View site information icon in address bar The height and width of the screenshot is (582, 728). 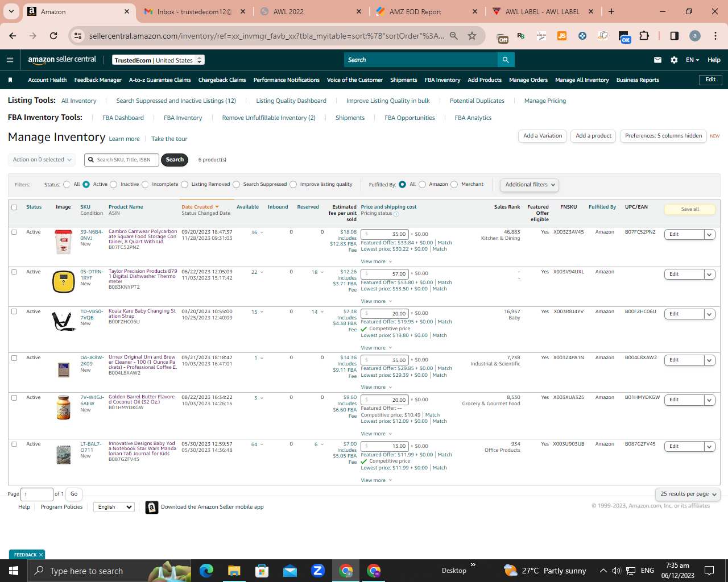pyautogui.click(x=78, y=36)
